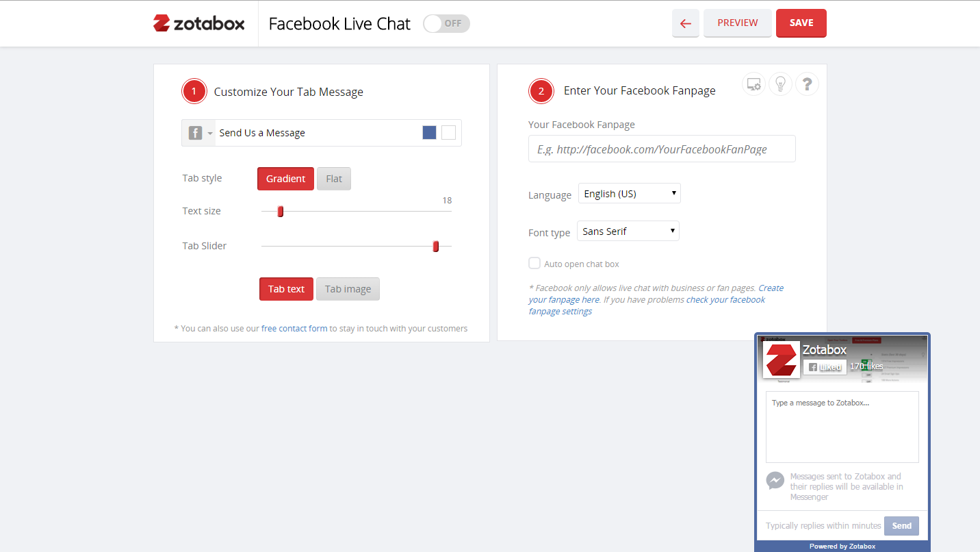The image size is (980, 552).
Task: Click the Zotabox page avatar in widget
Action: point(782,360)
